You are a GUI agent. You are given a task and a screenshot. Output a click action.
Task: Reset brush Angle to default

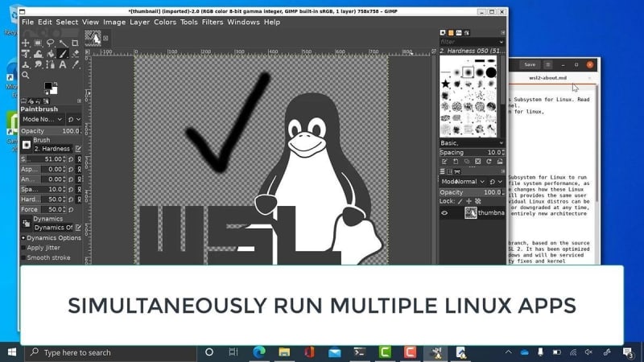(71, 179)
